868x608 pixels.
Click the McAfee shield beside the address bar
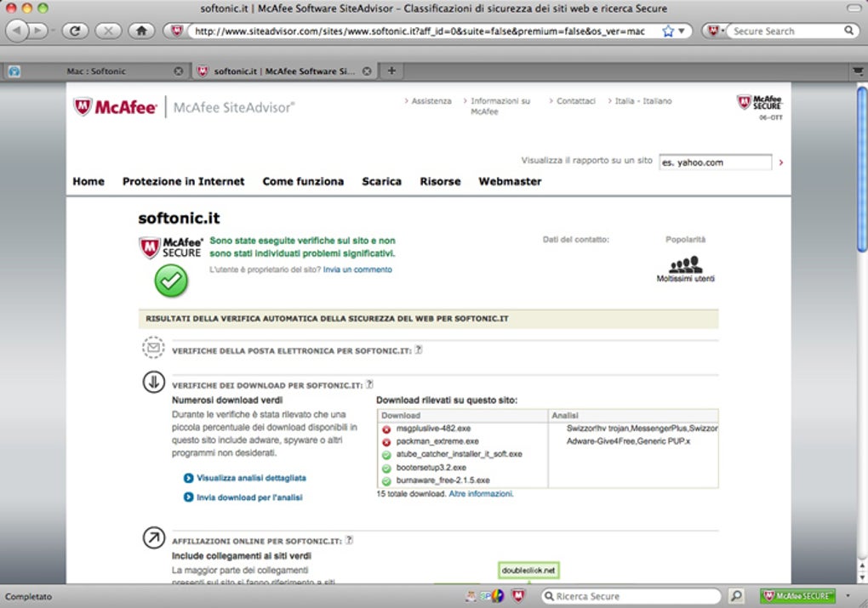176,31
